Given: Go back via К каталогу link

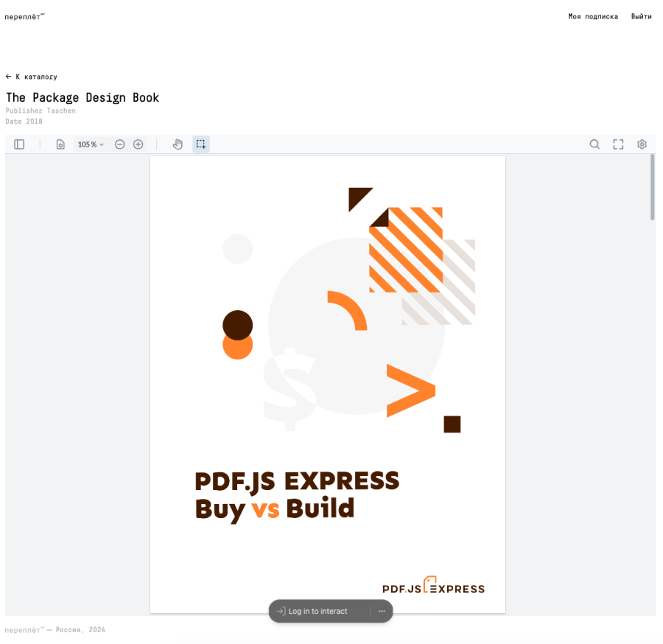Looking at the screenshot, I should coord(31,77).
